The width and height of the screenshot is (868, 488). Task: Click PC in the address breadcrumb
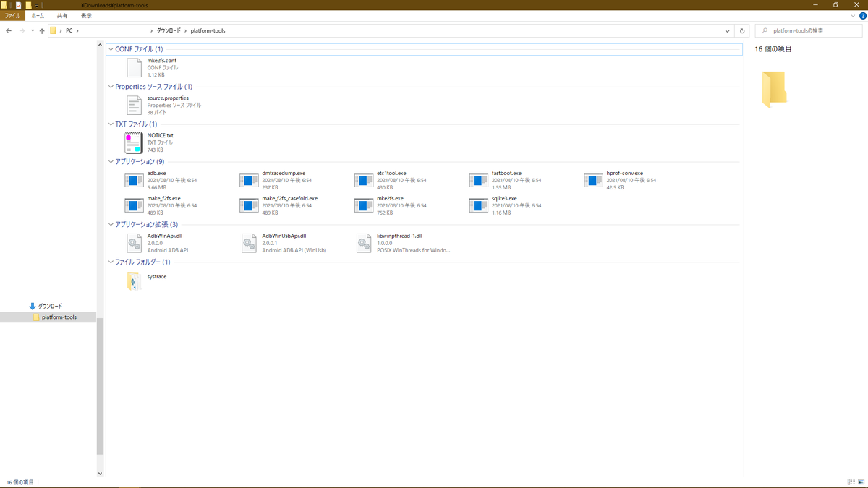point(69,31)
